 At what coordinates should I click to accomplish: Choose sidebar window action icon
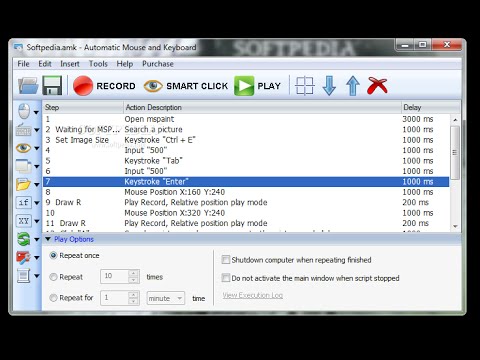[x=24, y=166]
